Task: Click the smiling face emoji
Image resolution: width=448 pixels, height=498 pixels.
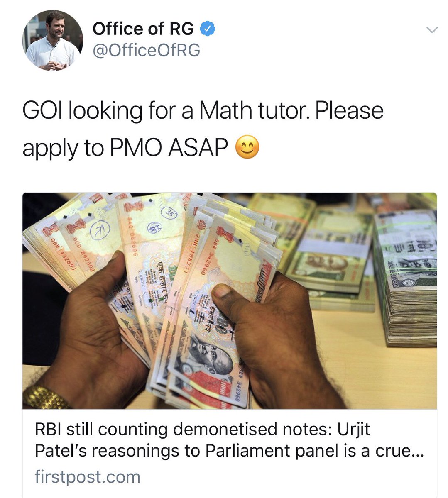Action: pyautogui.click(x=247, y=148)
